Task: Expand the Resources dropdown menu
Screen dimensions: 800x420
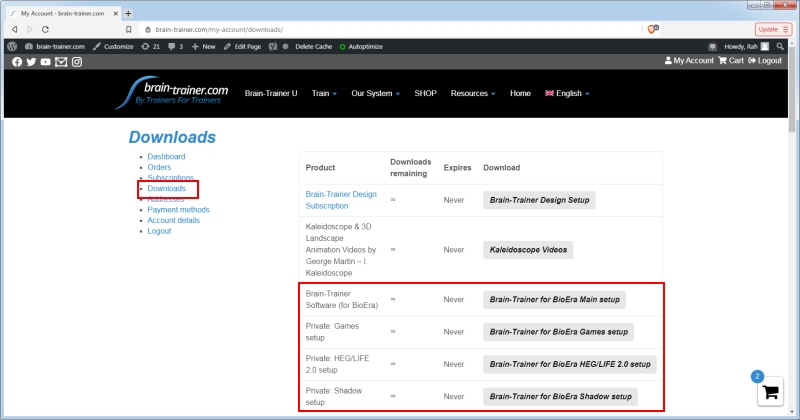Action: click(473, 93)
